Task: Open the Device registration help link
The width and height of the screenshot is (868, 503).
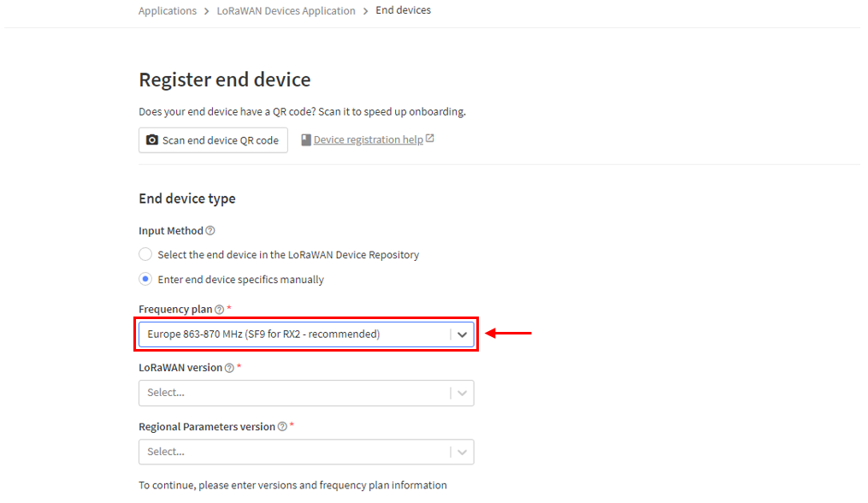Action: (x=368, y=139)
